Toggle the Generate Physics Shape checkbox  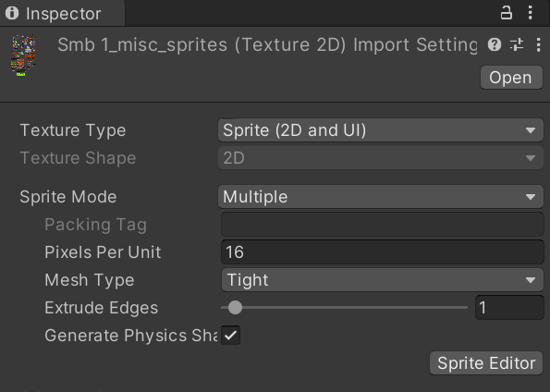[230, 336]
